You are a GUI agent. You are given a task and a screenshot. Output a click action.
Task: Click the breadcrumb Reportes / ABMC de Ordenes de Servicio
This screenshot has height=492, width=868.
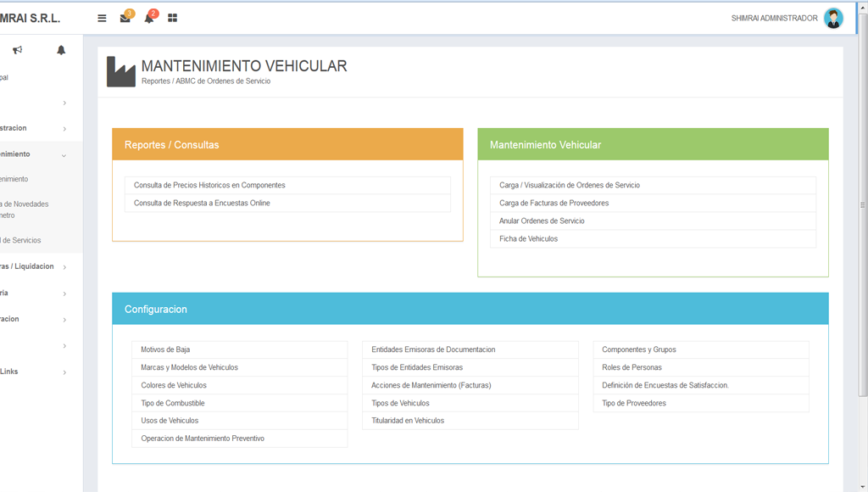[206, 81]
